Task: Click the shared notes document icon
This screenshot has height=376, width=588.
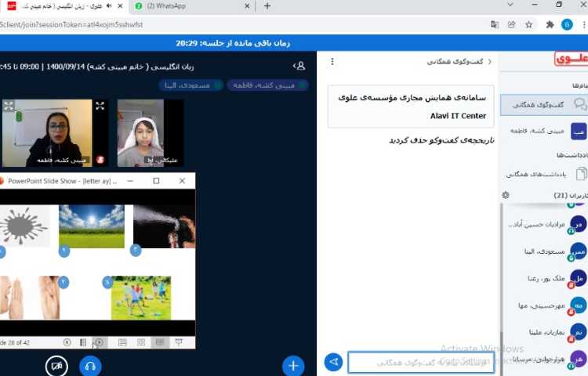Action: click(x=581, y=174)
